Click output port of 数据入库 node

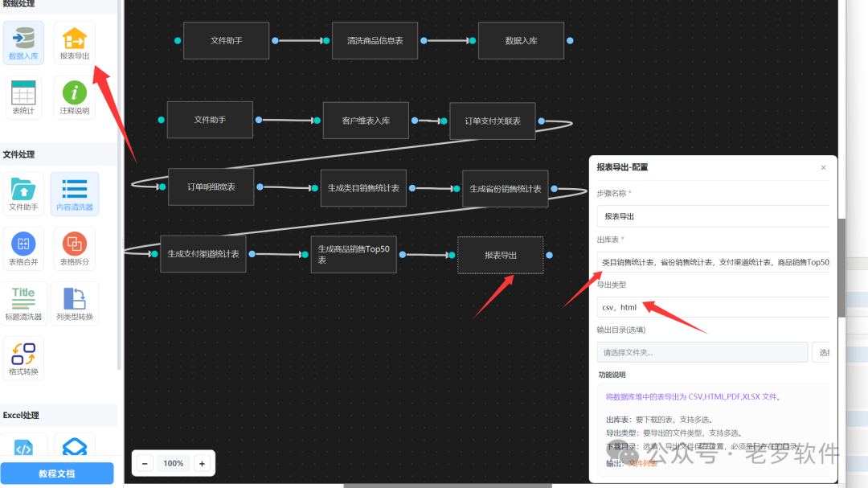pyautogui.click(x=570, y=40)
